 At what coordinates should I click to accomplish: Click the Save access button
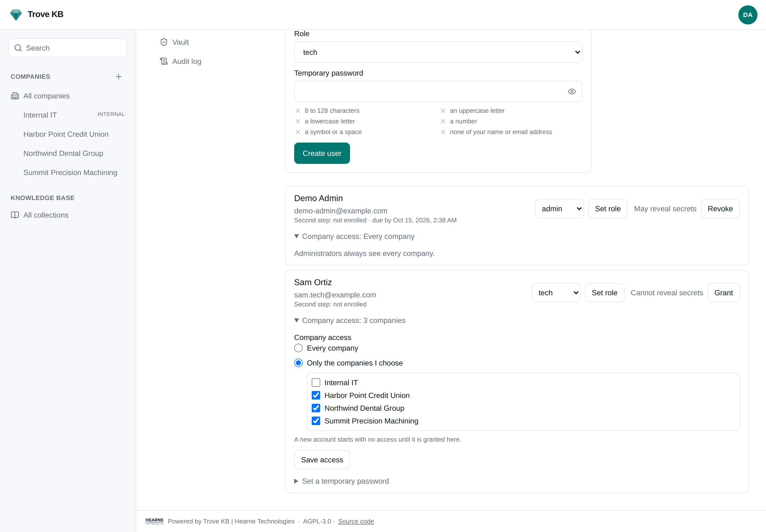(322, 460)
